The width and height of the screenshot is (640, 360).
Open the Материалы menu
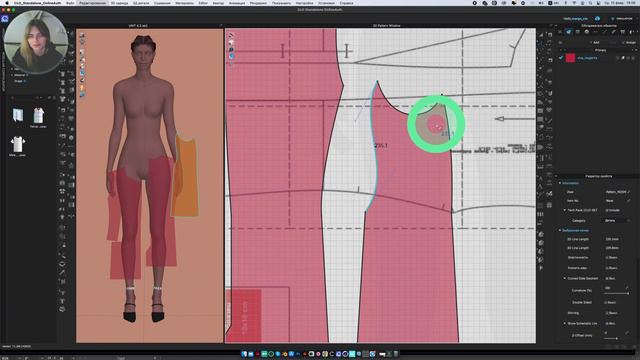coord(184,3)
